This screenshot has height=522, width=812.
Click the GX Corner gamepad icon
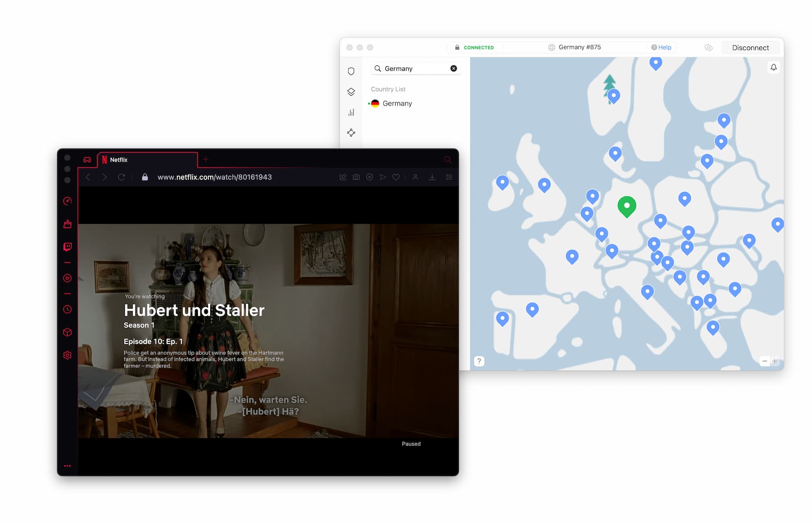coord(87,160)
